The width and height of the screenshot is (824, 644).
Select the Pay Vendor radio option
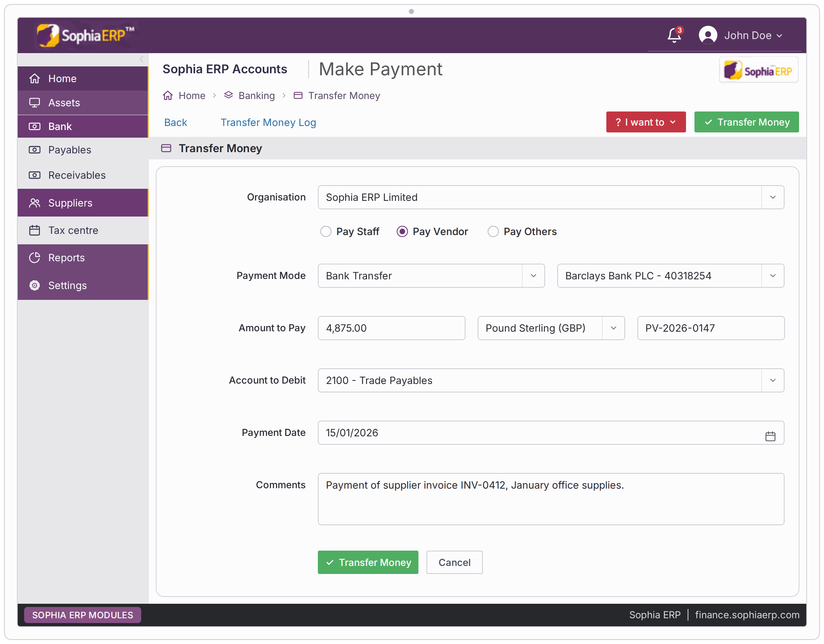(402, 231)
